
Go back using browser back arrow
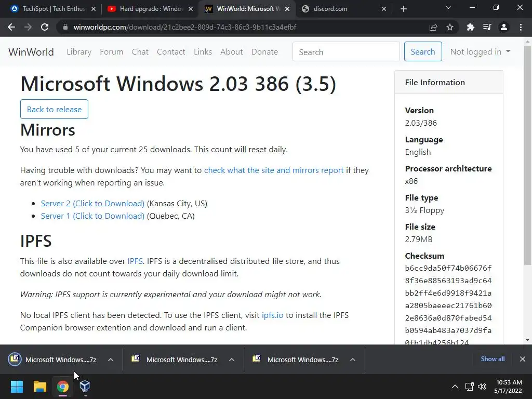click(11, 27)
